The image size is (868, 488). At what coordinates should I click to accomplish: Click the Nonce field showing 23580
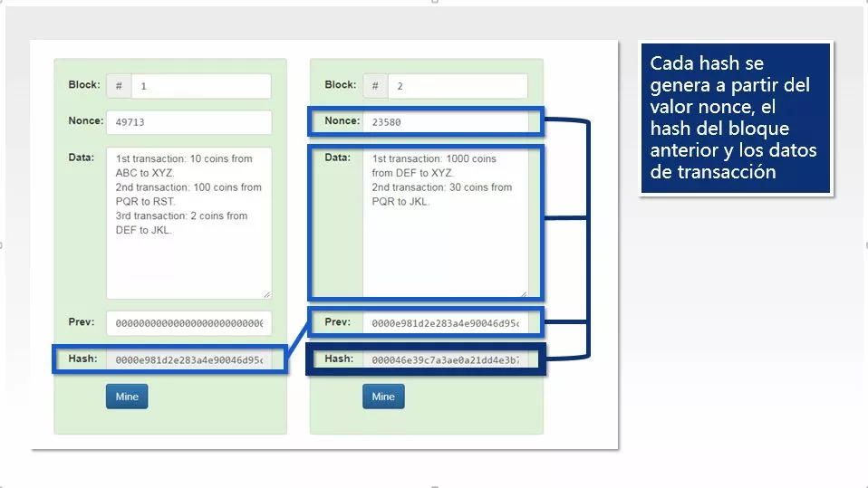click(x=446, y=122)
